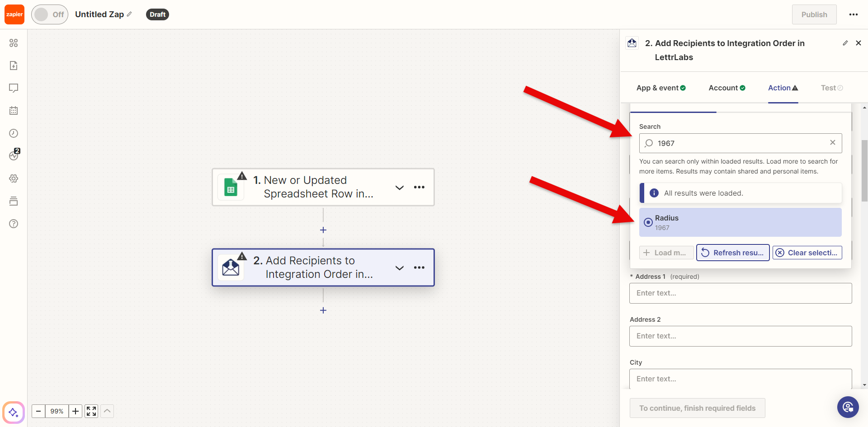This screenshot has height=427, width=868.
Task: Click the Refresh results button
Action: point(733,253)
